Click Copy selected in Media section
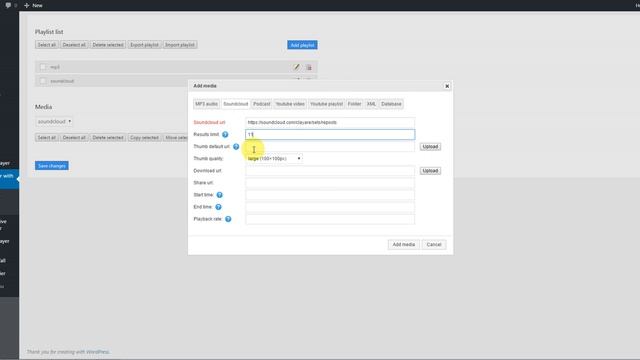Screen dimensions: 640x360 (x=144, y=138)
